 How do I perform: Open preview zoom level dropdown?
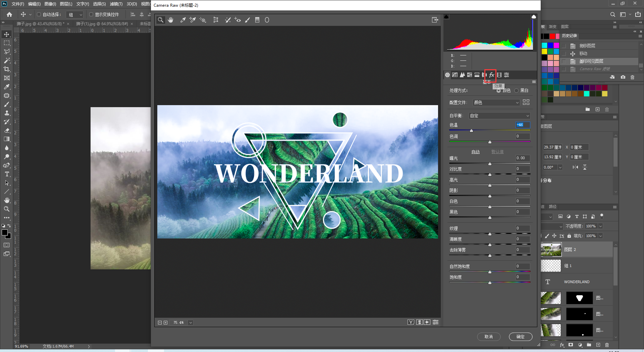(x=191, y=322)
